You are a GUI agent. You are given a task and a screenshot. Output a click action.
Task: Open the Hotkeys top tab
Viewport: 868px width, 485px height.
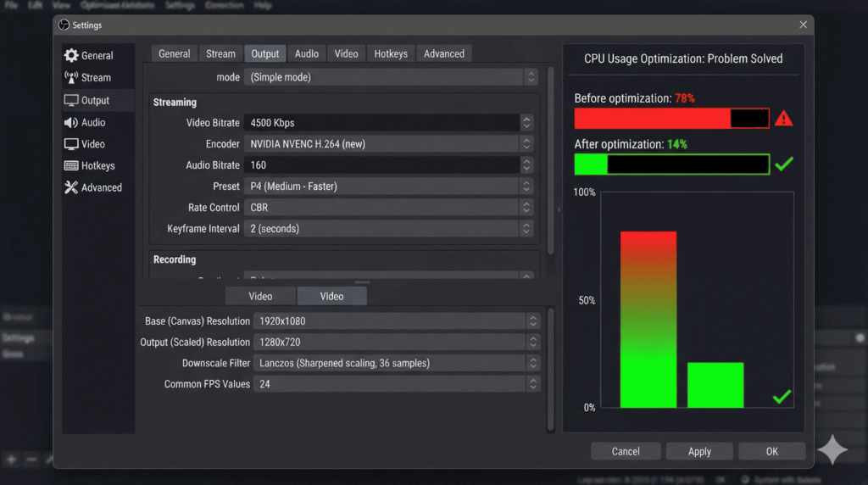point(390,53)
